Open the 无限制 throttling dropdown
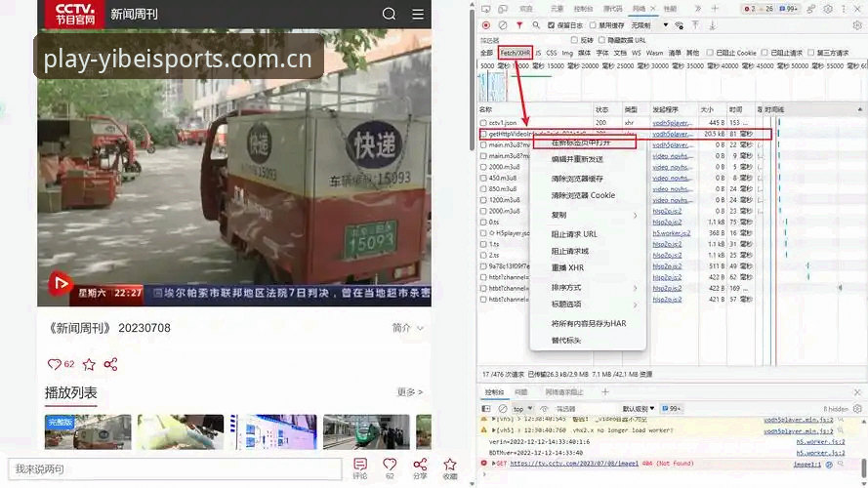Image resolution: width=868 pixels, height=488 pixels. [650, 25]
